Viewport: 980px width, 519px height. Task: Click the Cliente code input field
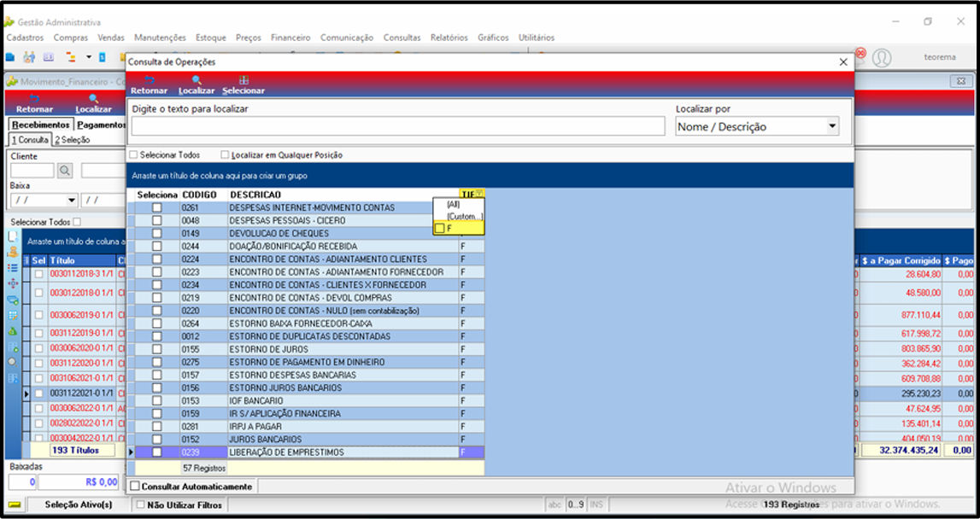[x=32, y=171]
